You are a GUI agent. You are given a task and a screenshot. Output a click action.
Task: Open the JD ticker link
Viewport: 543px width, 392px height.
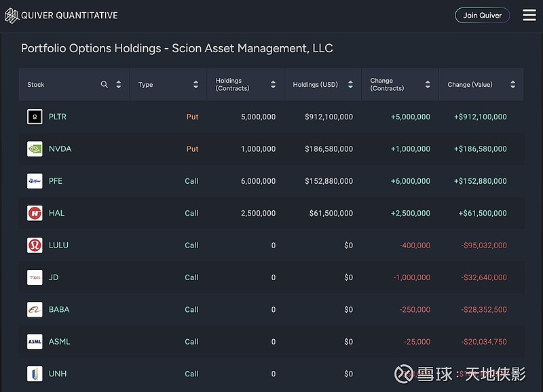[x=54, y=277]
